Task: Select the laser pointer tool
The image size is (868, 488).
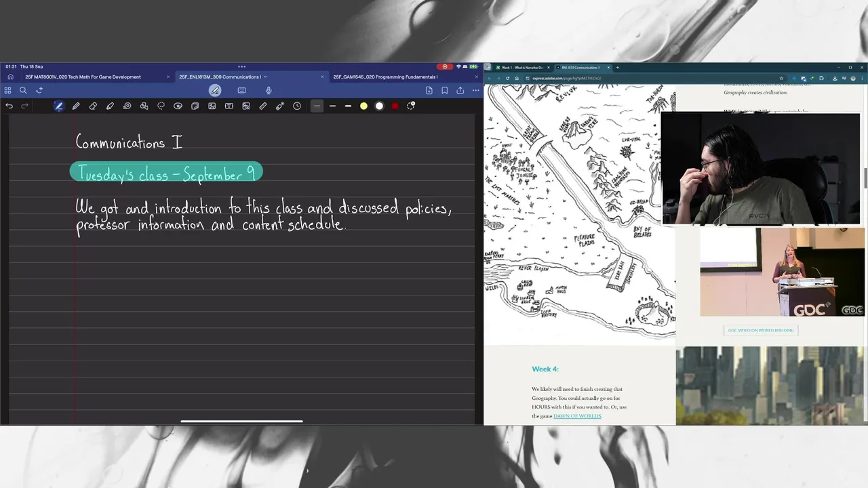Action: click(x=279, y=106)
